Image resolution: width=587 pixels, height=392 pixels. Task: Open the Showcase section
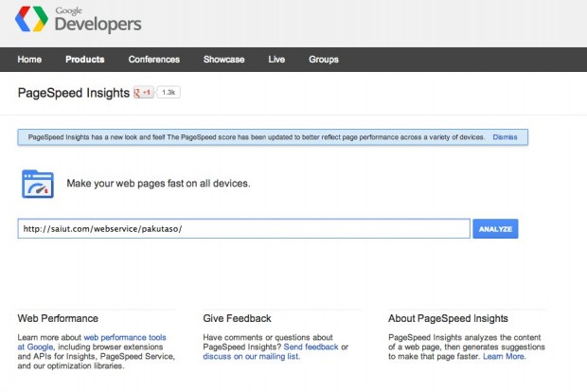point(223,60)
